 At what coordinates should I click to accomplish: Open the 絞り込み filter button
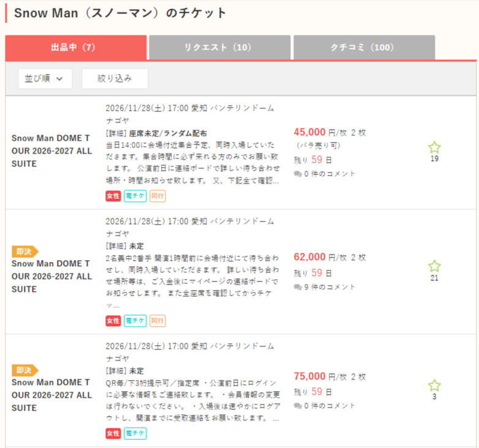115,78
